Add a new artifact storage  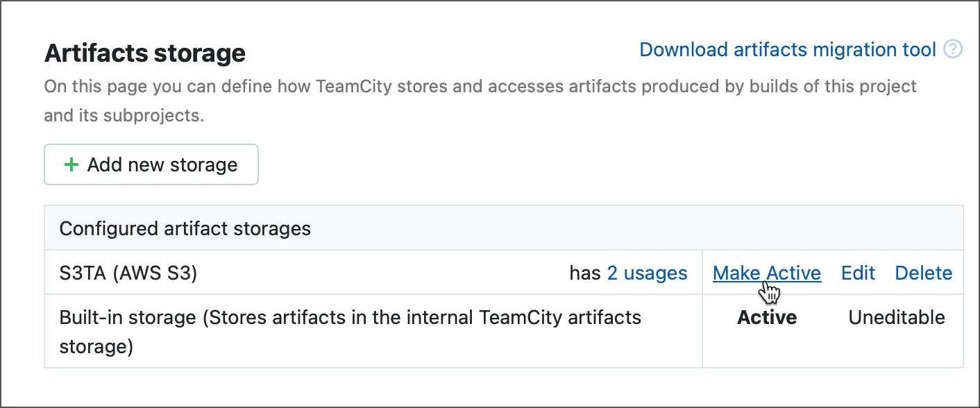pyautogui.click(x=151, y=164)
